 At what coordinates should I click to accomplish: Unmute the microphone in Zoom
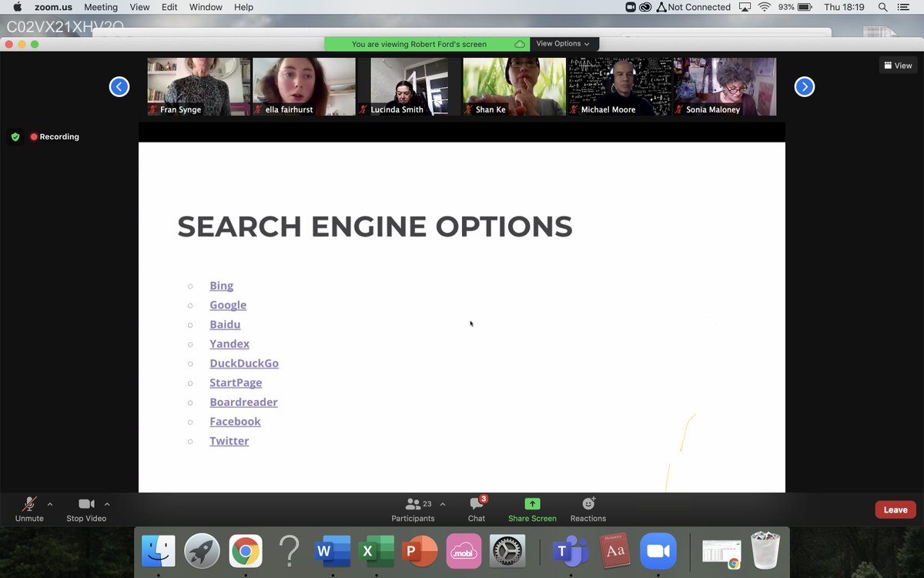click(x=29, y=509)
